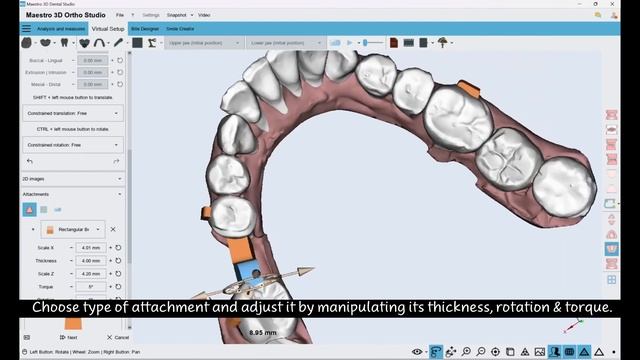Switch to Smile Creator tab
This screenshot has width=640, height=360.
(x=180, y=29)
